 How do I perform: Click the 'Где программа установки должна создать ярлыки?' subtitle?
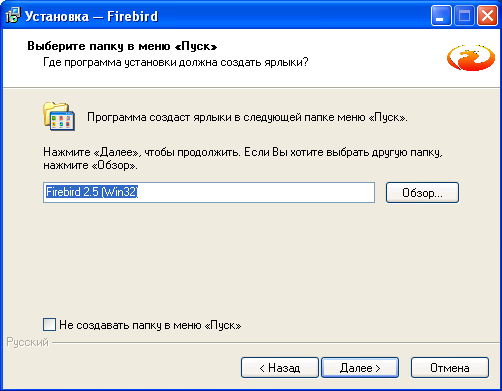176,62
